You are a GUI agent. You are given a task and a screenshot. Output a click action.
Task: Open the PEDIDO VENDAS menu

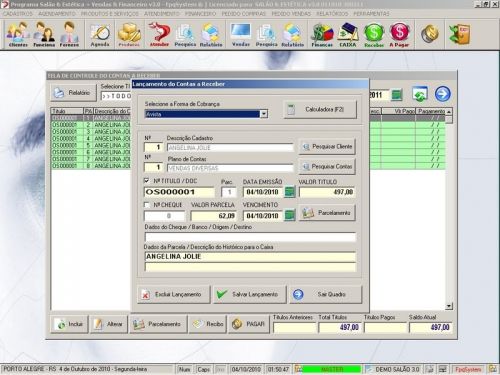coord(291,14)
